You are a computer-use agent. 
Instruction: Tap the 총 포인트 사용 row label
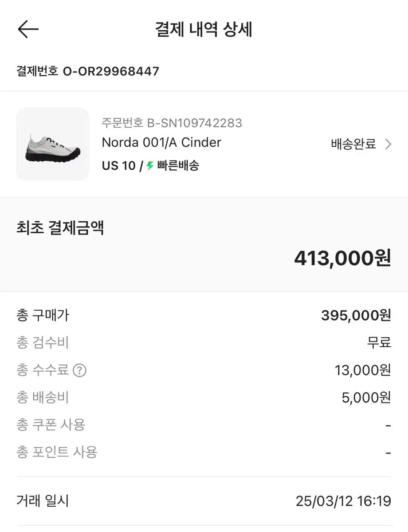(x=56, y=452)
